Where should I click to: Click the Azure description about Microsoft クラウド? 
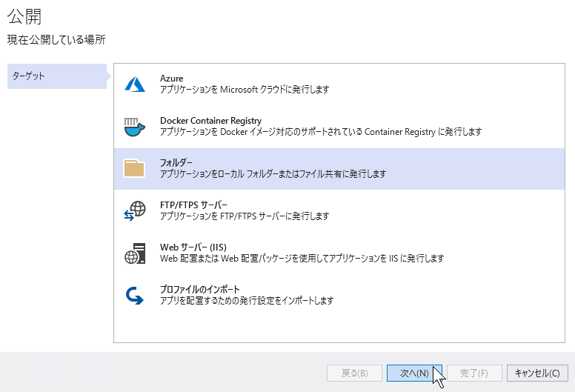point(245,90)
